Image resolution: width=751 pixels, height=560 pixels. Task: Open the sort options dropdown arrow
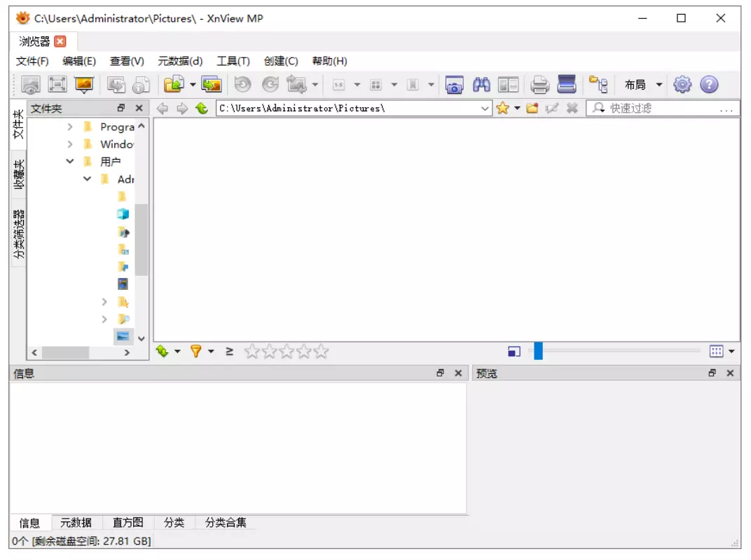[177, 352]
